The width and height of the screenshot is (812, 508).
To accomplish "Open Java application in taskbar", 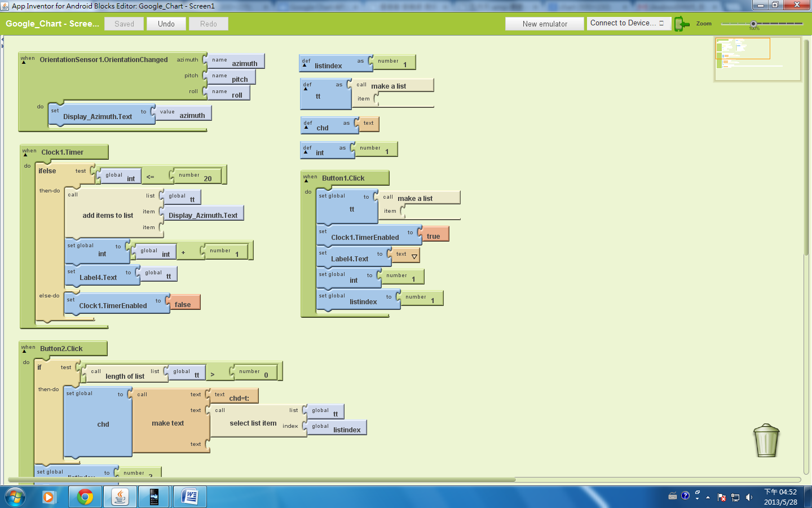I will point(120,497).
